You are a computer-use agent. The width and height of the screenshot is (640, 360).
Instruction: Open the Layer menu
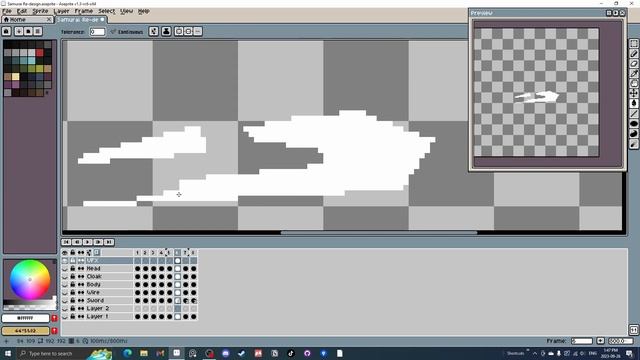pyautogui.click(x=61, y=11)
